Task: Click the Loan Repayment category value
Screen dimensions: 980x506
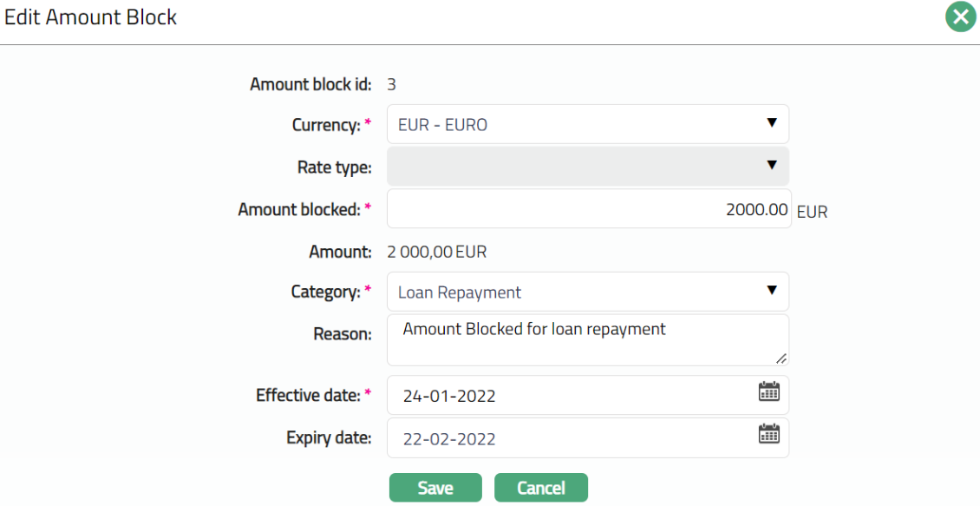Action: pos(460,292)
